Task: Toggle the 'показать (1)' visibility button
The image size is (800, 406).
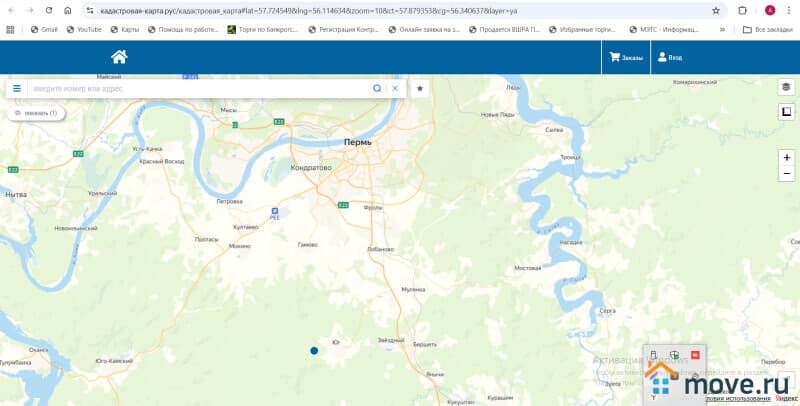Action: (x=36, y=113)
